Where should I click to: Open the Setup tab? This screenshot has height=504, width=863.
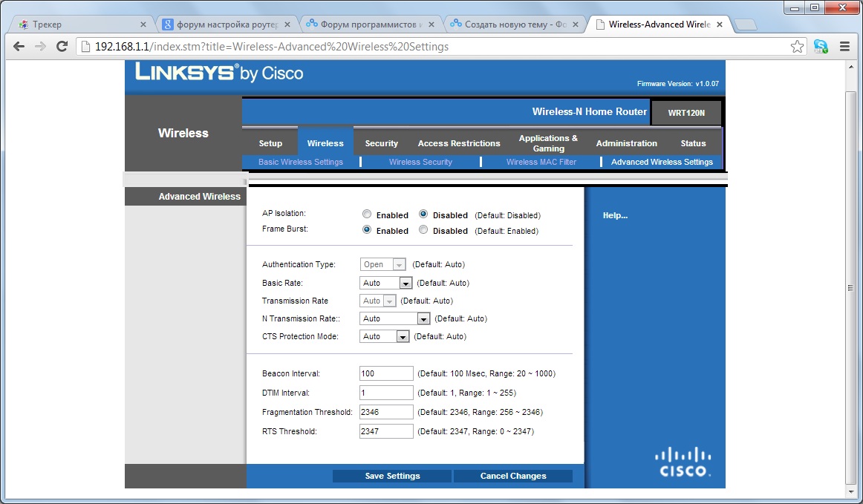pyautogui.click(x=270, y=143)
